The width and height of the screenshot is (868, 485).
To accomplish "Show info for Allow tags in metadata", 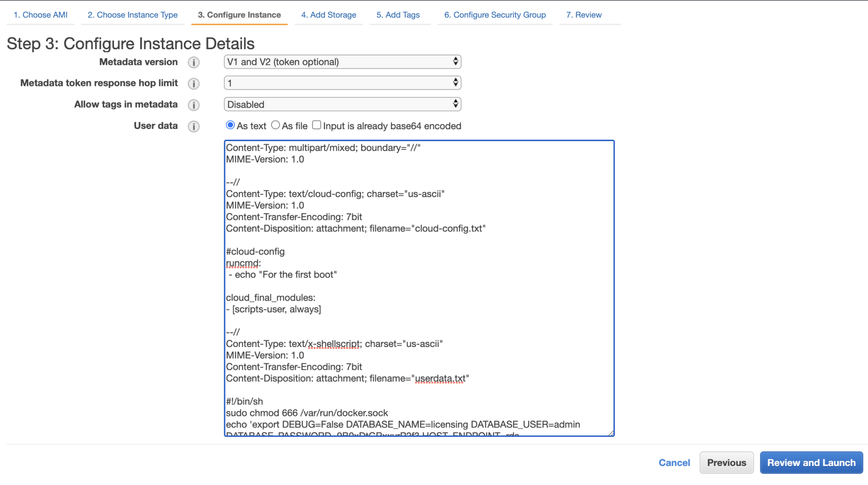I will pyautogui.click(x=194, y=105).
